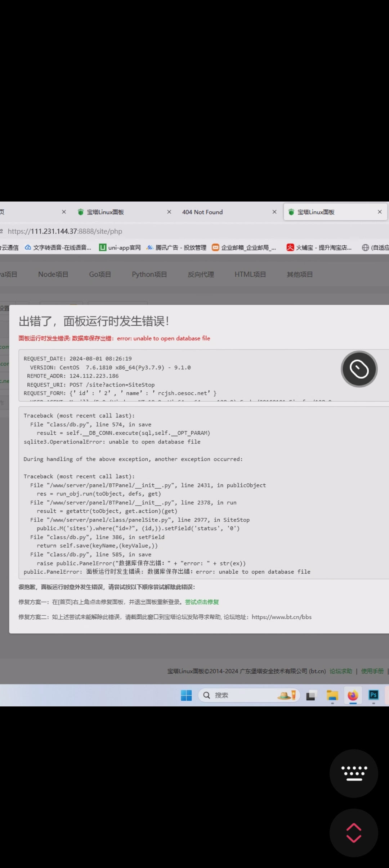389x868 pixels.
Task: Click the browser address bar URL
Action: pos(65,231)
